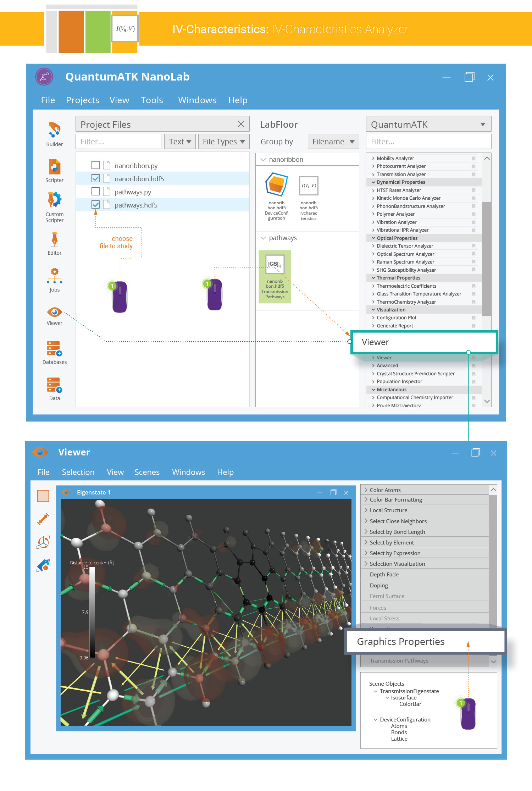This screenshot has height=791, width=532.
Task: Click the Depth Fade property
Action: (x=384, y=574)
